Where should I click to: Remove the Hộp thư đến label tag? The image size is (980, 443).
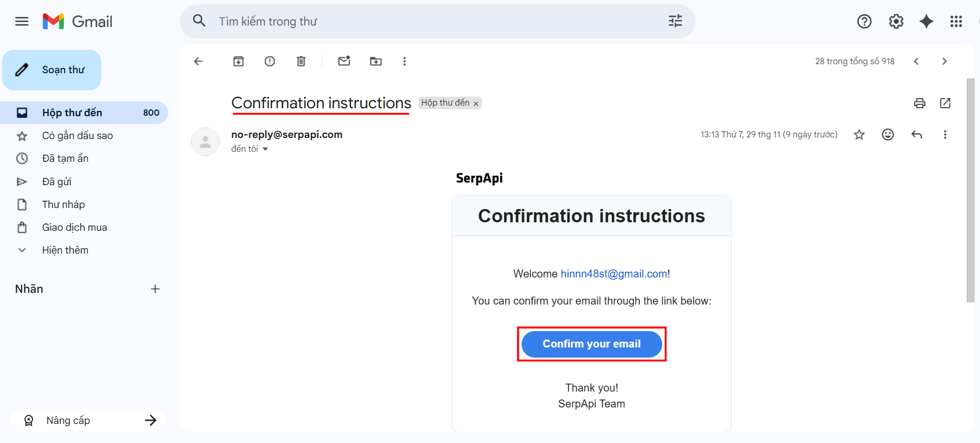[x=476, y=103]
